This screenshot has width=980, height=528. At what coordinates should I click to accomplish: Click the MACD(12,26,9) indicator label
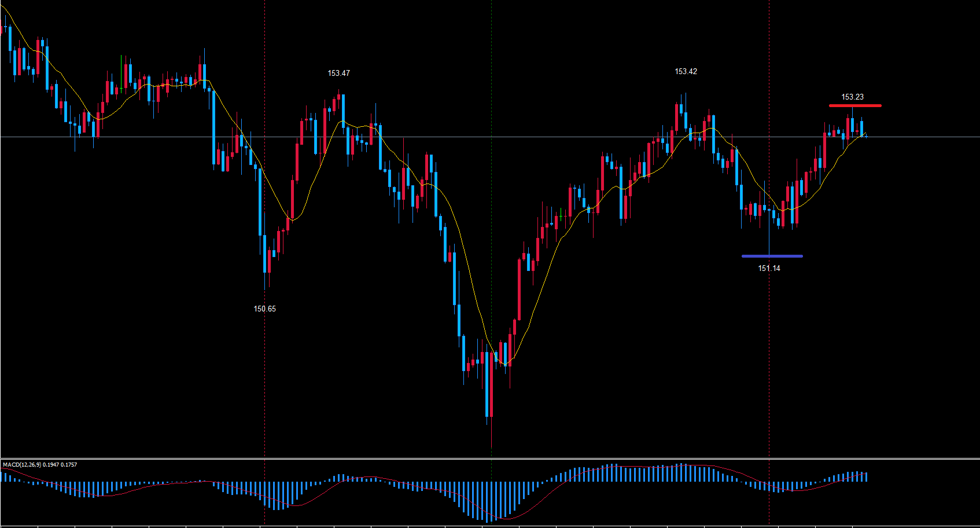(x=40, y=465)
